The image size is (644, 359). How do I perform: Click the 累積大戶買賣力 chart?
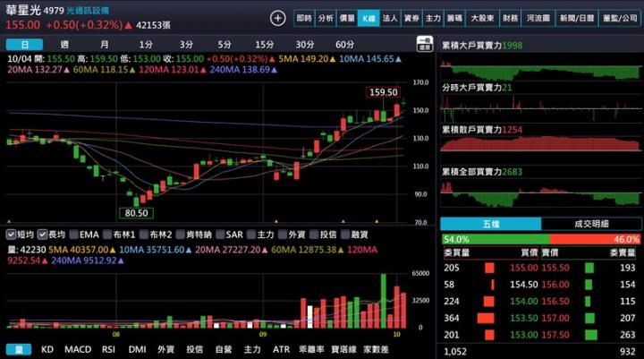point(540,70)
